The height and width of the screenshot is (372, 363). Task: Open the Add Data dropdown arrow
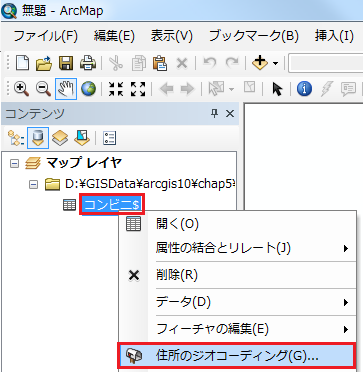click(275, 63)
